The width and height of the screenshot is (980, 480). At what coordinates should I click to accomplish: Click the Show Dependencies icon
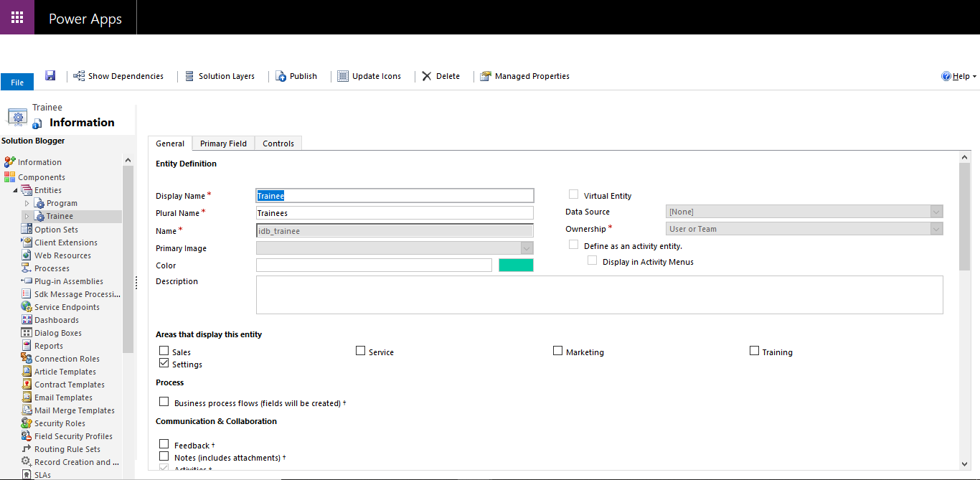(x=80, y=76)
